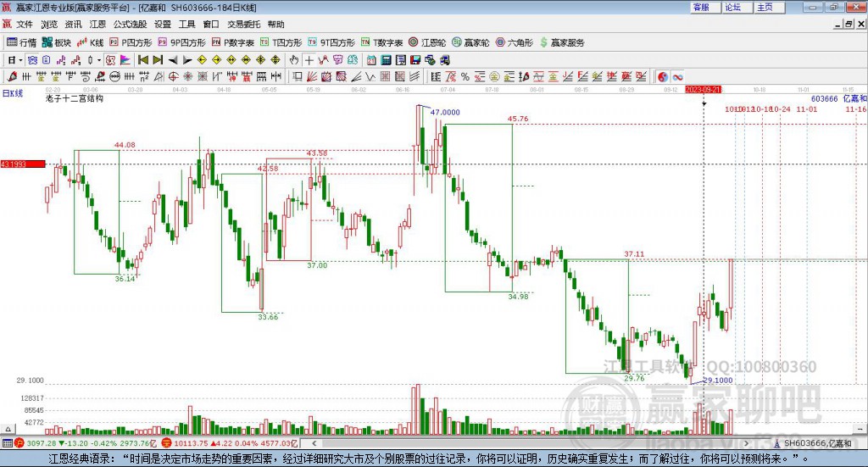Click the 老子十二宫结构 indicator title
Image resolution: width=868 pixels, height=467 pixels.
[x=75, y=98]
